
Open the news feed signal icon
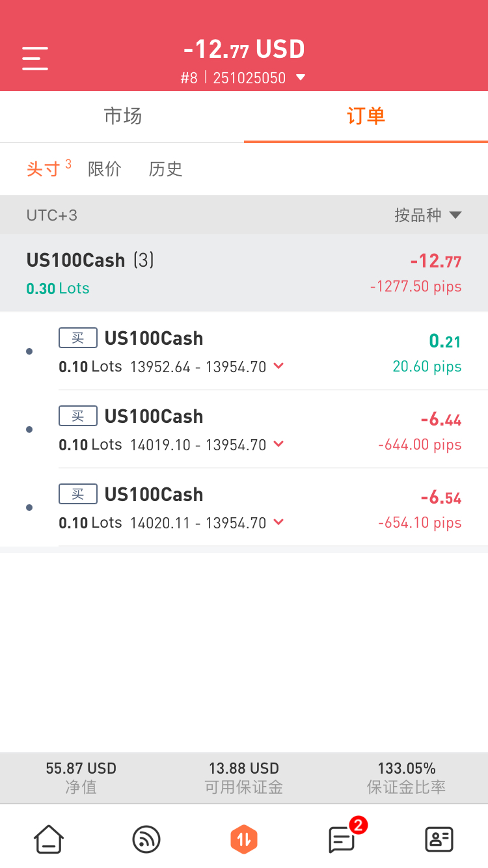[x=146, y=839]
